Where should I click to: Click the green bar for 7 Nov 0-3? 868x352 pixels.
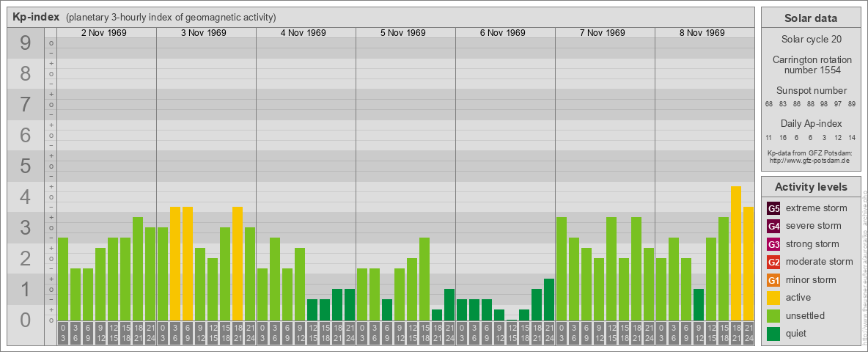point(562,269)
